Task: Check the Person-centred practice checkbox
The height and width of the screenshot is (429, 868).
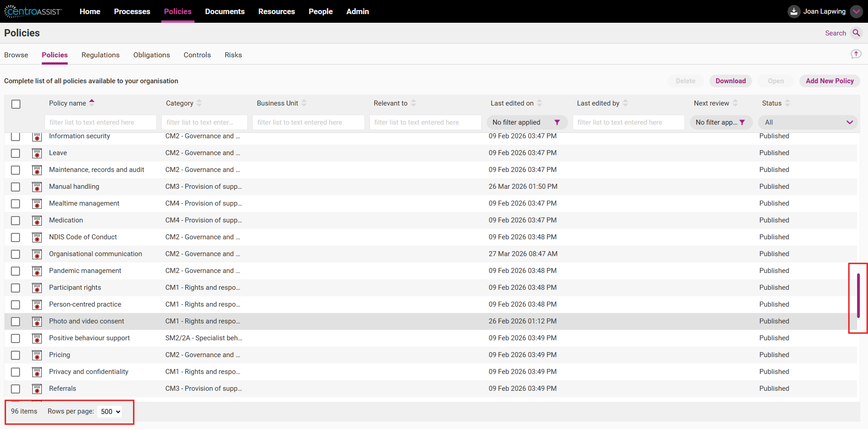Action: click(x=15, y=305)
